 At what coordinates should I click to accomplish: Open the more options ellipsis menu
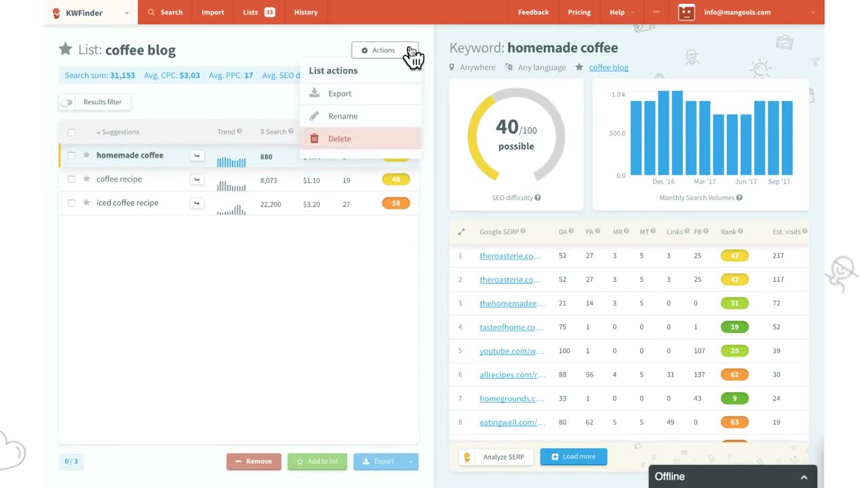(x=656, y=12)
